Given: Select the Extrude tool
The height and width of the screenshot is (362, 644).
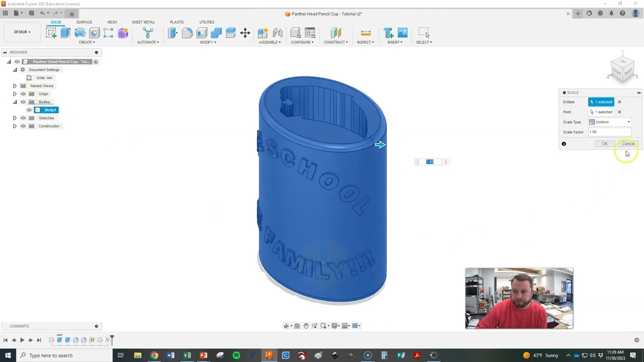Looking at the screenshot, I should tap(65, 33).
